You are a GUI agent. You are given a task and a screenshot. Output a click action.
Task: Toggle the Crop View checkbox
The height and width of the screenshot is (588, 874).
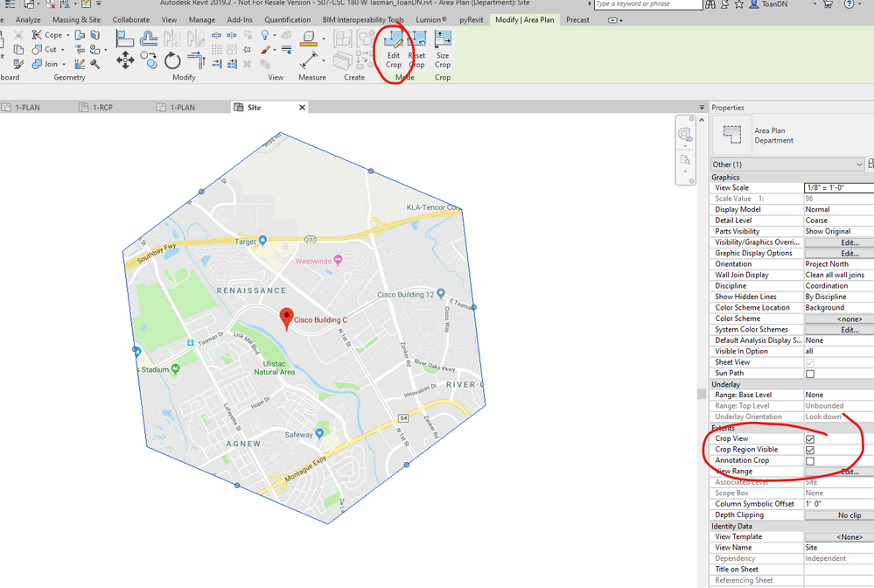810,439
